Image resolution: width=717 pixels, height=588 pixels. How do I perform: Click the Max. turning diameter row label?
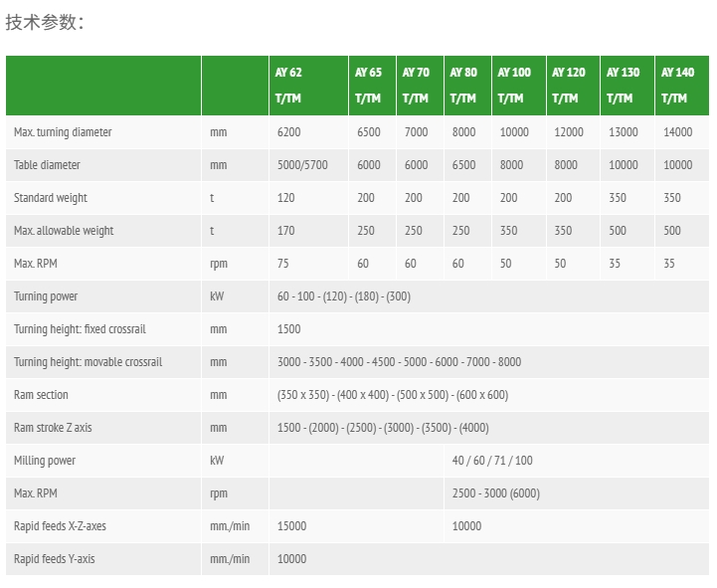point(63,132)
